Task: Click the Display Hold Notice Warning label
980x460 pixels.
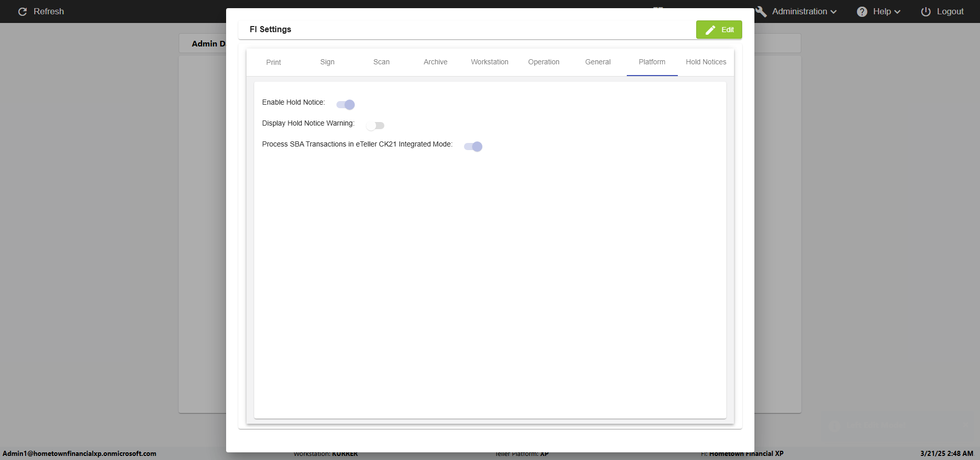Action: 308,124
